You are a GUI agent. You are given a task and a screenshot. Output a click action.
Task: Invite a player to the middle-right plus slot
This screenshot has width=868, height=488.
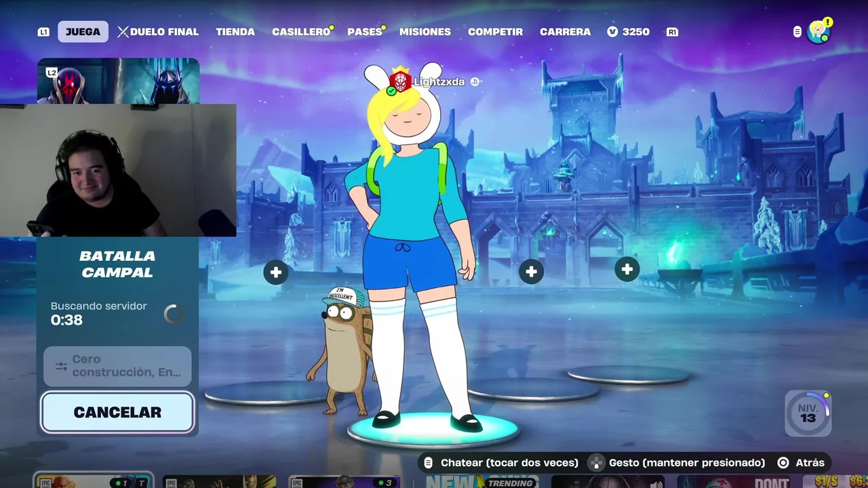tap(531, 272)
